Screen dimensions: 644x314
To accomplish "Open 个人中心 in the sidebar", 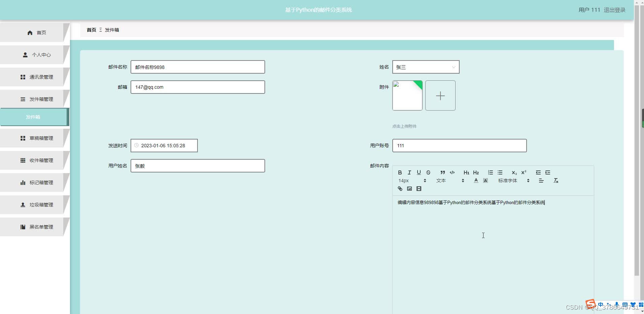I will point(35,55).
